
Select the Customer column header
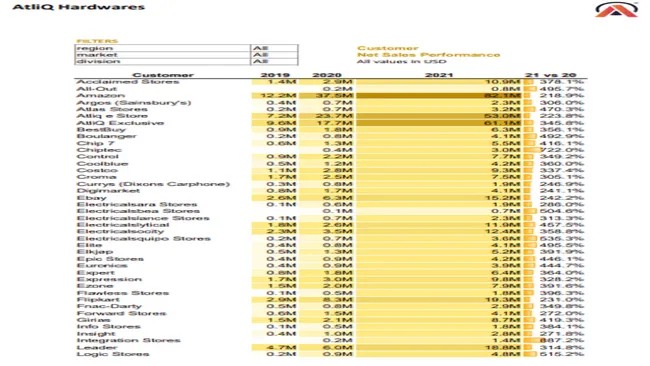pos(163,75)
